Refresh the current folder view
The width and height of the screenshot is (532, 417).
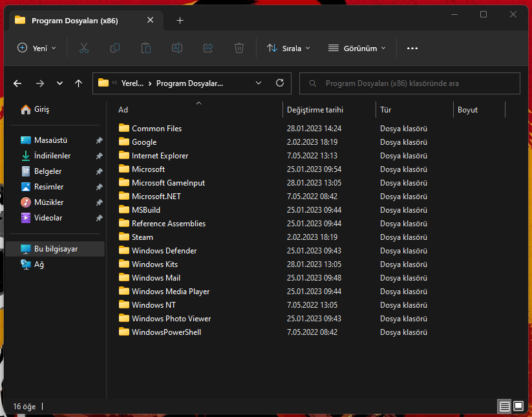(280, 83)
